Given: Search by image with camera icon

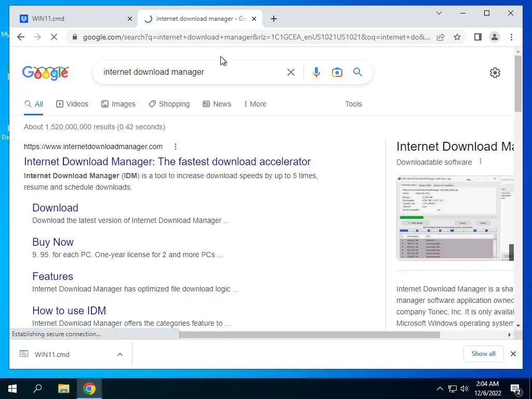Looking at the screenshot, I should (x=337, y=72).
